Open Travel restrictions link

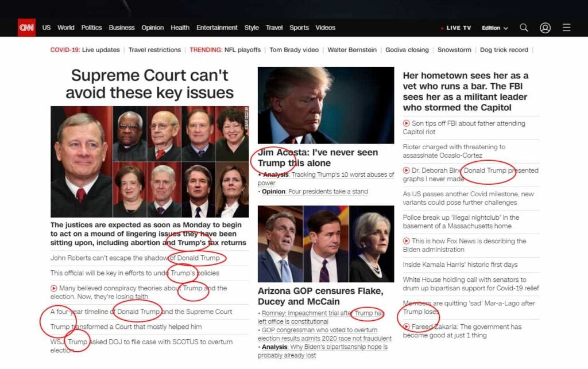[x=154, y=50]
